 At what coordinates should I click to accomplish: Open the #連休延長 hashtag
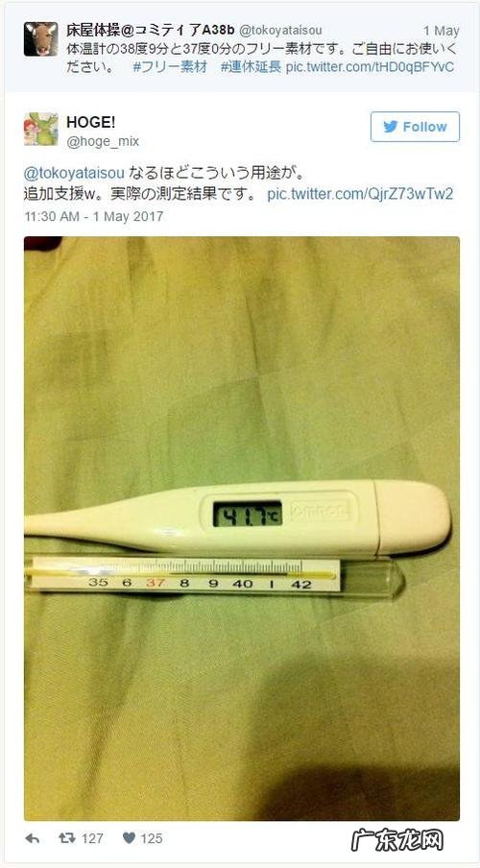[252, 67]
